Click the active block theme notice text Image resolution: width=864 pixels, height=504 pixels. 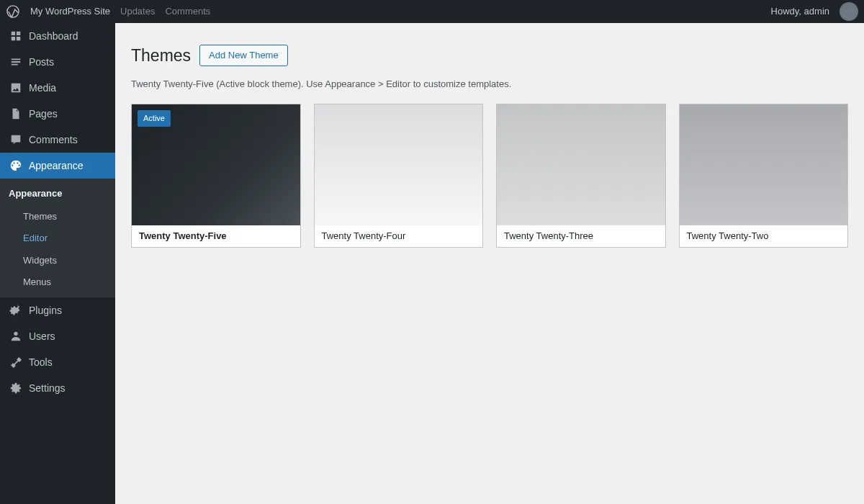[x=321, y=84]
